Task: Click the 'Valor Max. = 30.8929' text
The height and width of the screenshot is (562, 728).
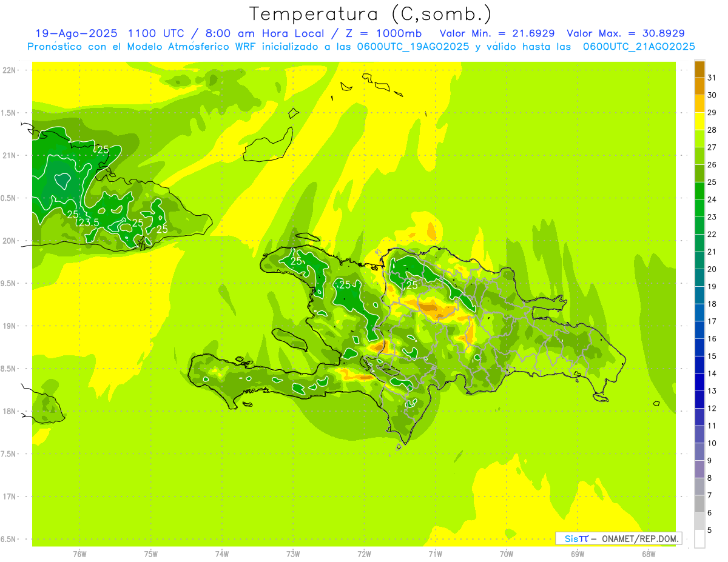Action: pyautogui.click(x=625, y=33)
